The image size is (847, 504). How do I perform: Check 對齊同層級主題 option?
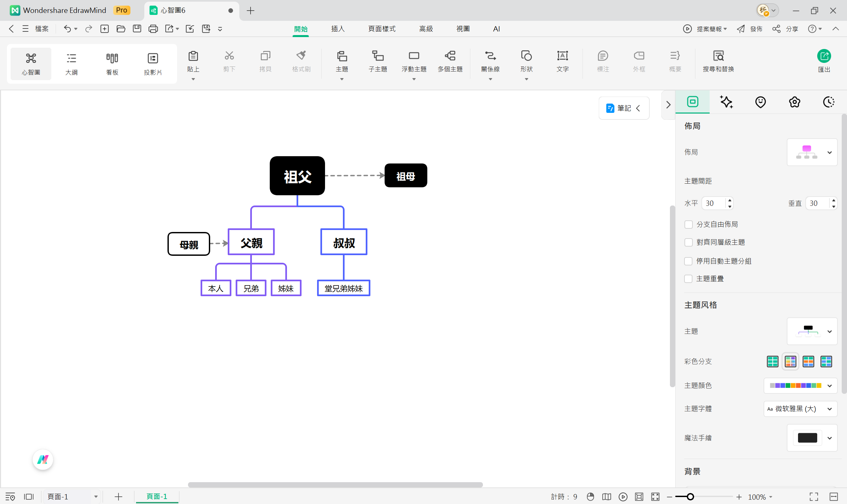(x=688, y=243)
